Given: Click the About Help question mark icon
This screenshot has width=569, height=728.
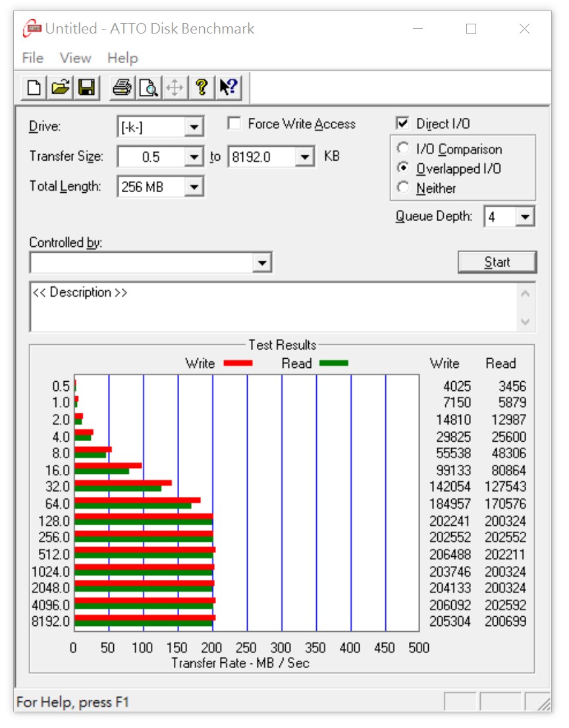Looking at the screenshot, I should (x=203, y=86).
